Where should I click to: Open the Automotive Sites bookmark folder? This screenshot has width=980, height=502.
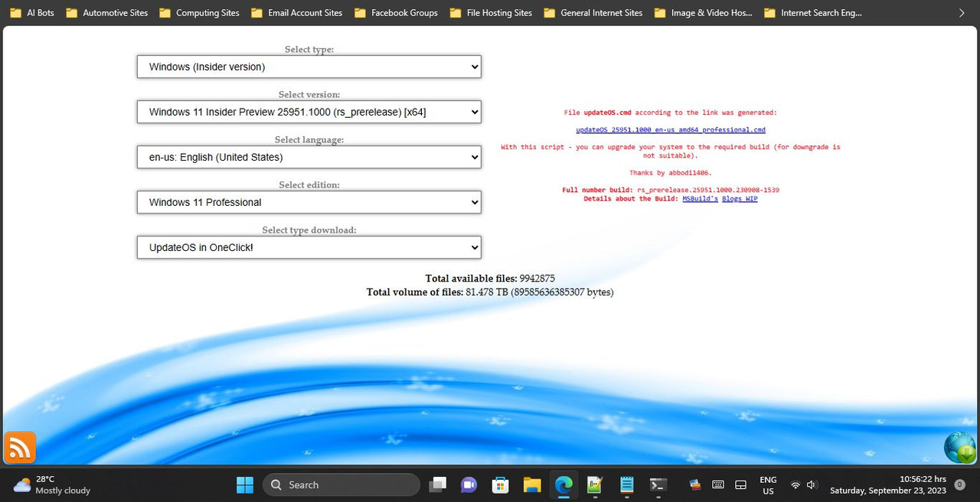coord(107,12)
